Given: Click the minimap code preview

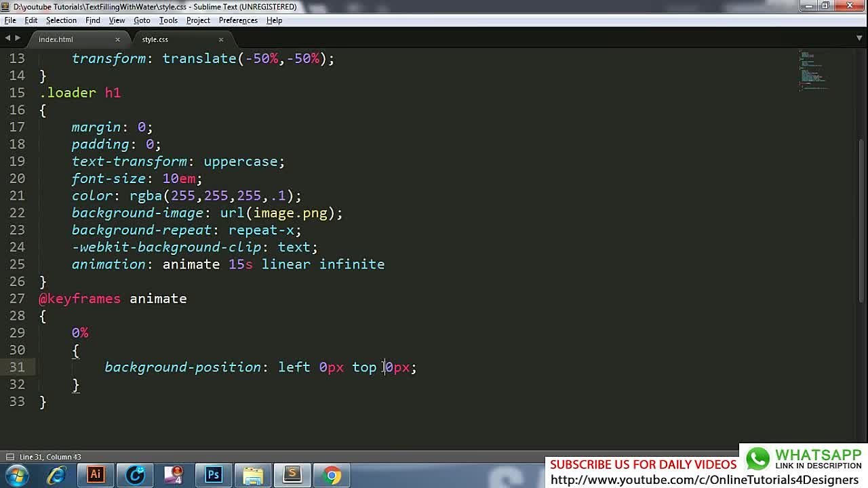Looking at the screenshot, I should 814,70.
